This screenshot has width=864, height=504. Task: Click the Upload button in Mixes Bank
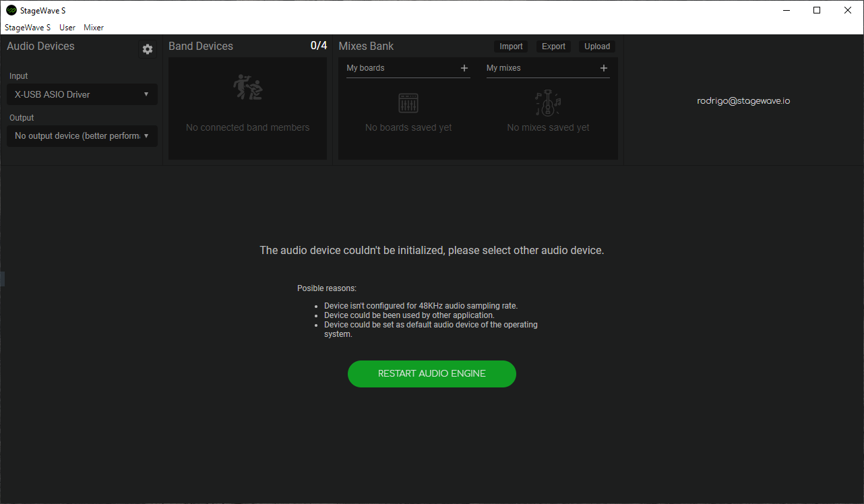[x=597, y=46]
